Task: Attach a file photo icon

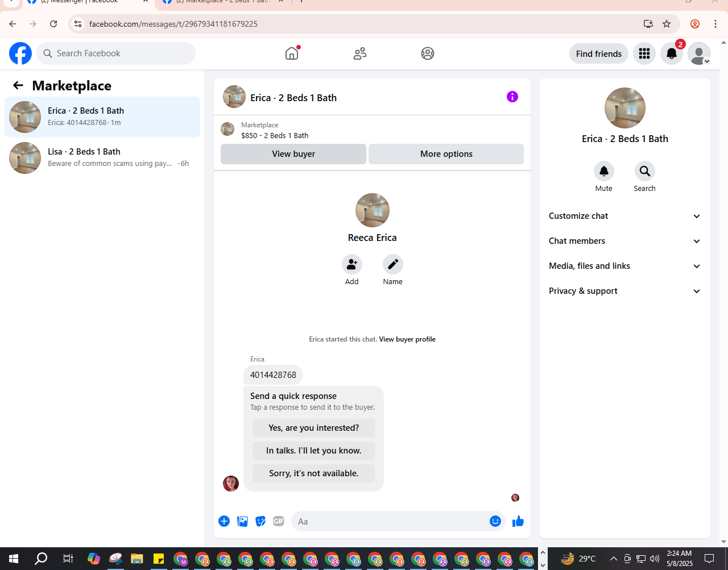Action: click(242, 521)
